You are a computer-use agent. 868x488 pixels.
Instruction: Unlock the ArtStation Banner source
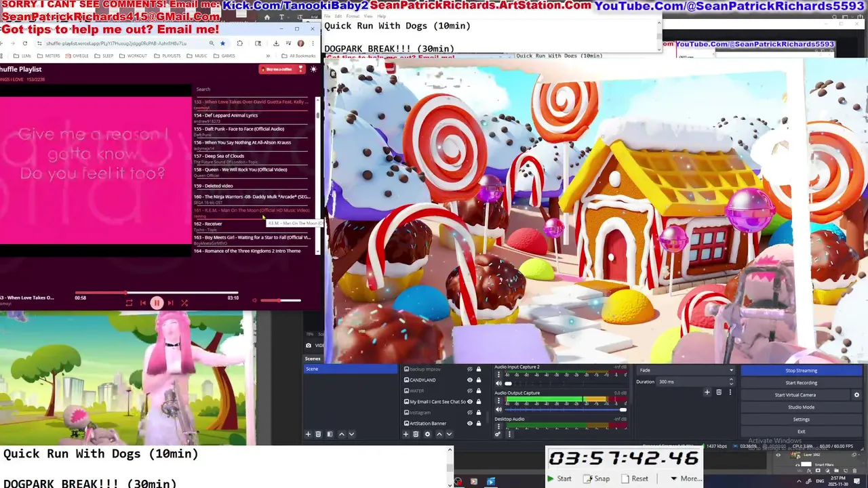click(479, 424)
